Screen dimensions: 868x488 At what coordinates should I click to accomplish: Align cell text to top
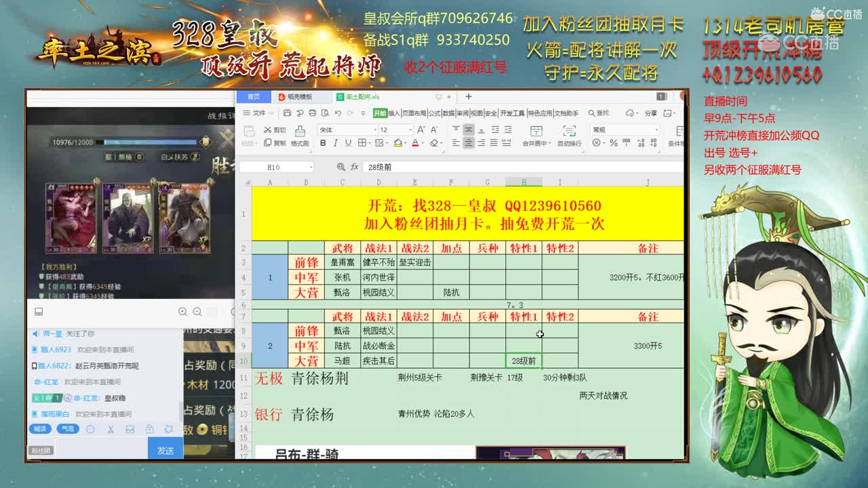tap(456, 129)
